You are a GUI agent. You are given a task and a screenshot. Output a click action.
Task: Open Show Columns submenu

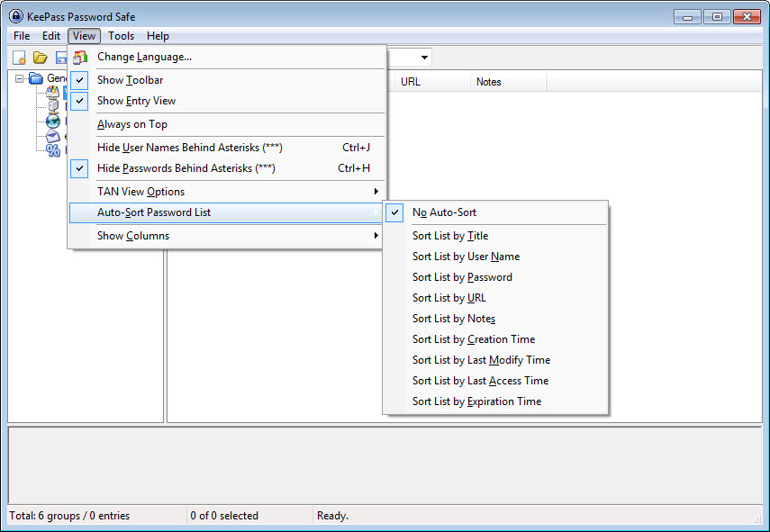(x=226, y=236)
